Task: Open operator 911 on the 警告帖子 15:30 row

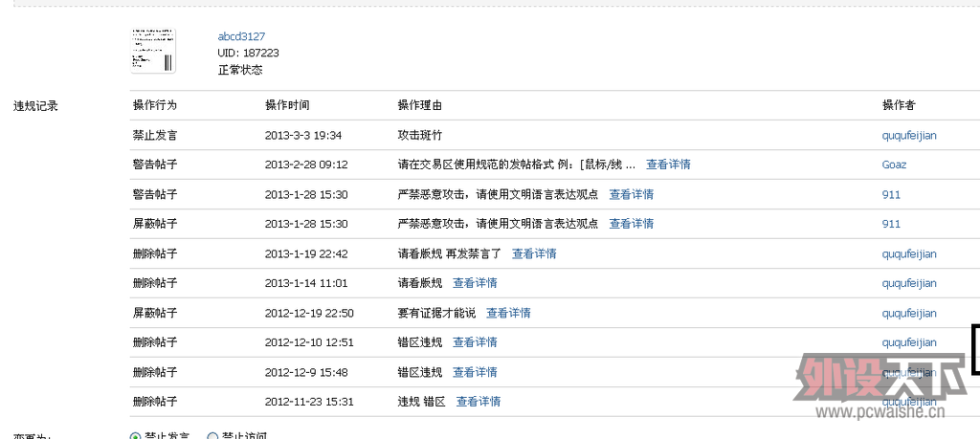Action: click(x=891, y=195)
